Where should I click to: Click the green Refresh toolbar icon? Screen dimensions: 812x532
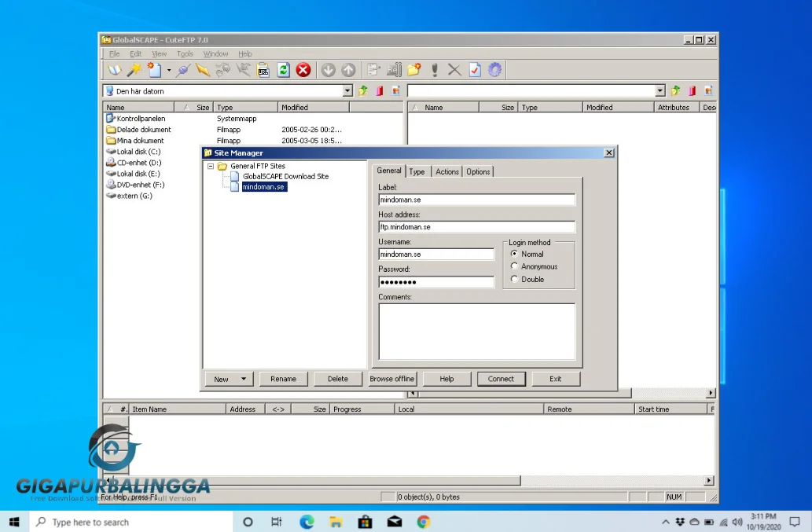coord(283,70)
